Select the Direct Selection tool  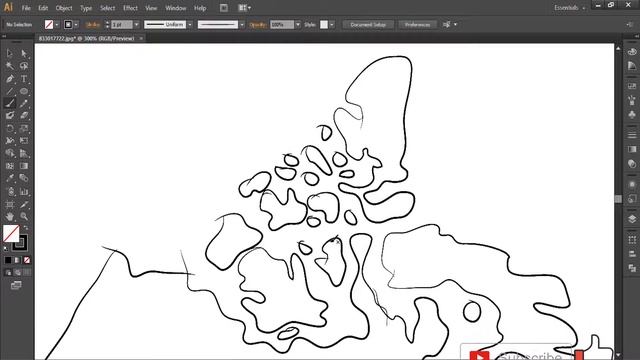tap(24, 53)
